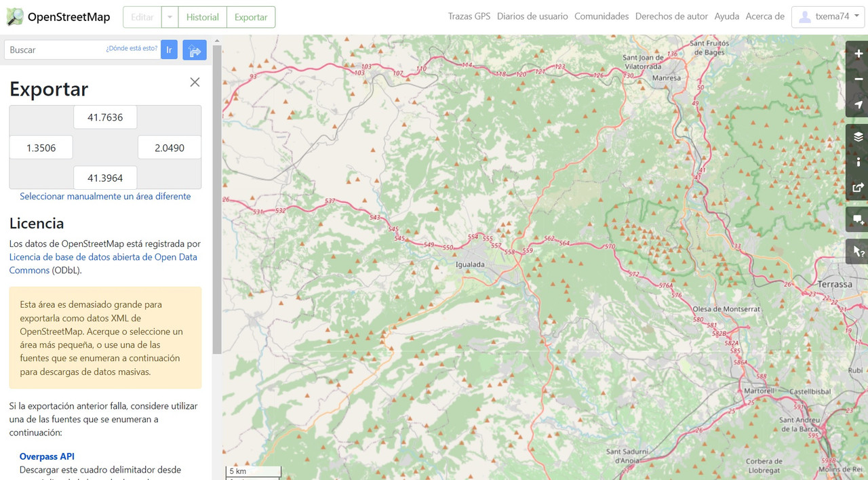Open the Licencia de base de datos abierta link

(x=103, y=264)
